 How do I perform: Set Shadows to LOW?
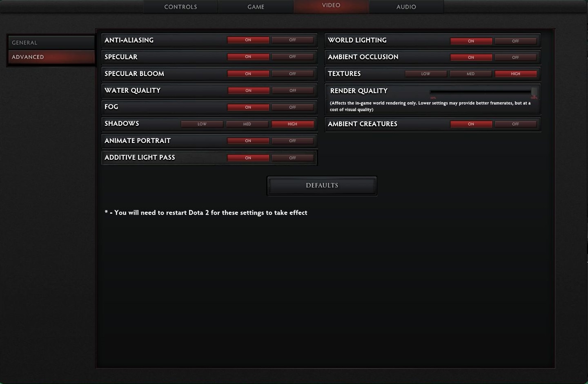click(202, 124)
